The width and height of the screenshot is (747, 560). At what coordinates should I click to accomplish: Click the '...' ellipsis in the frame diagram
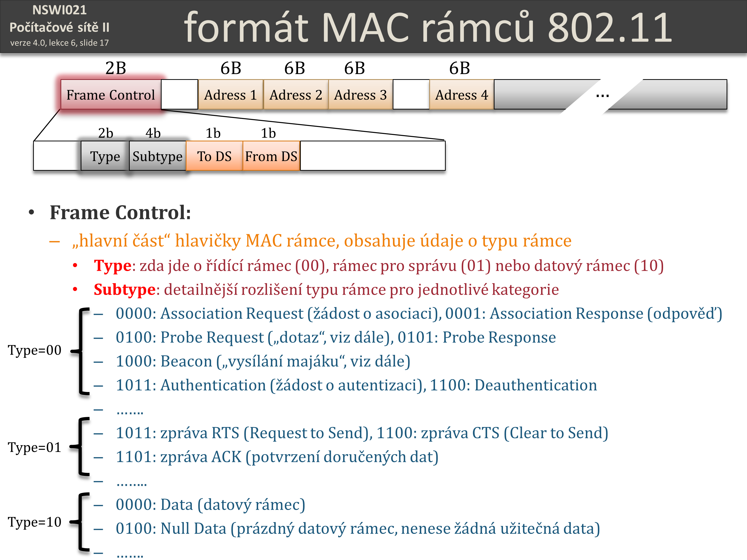coord(603,96)
